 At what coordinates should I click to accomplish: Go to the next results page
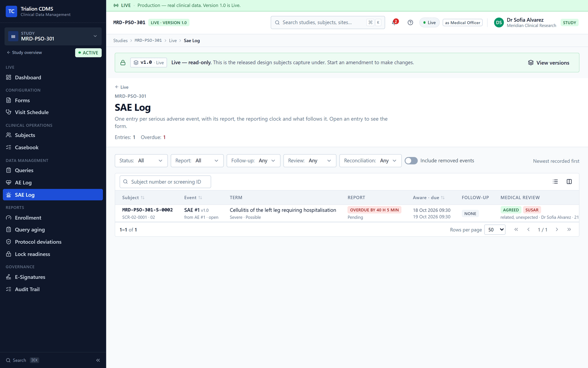pyautogui.click(x=557, y=229)
